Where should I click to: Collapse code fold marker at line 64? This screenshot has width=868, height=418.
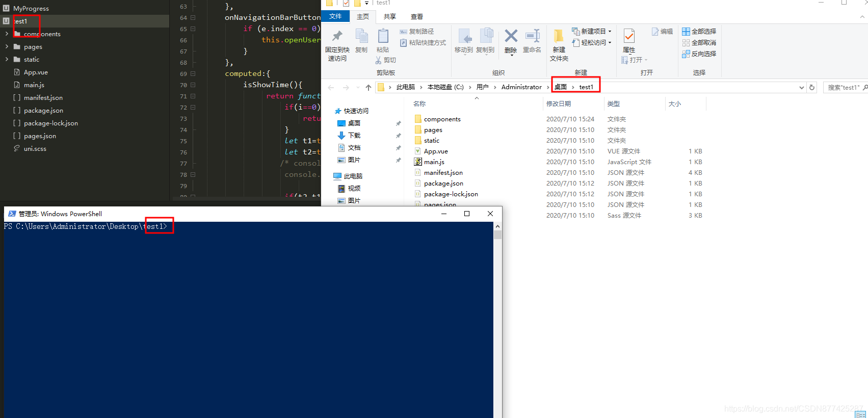[193, 18]
